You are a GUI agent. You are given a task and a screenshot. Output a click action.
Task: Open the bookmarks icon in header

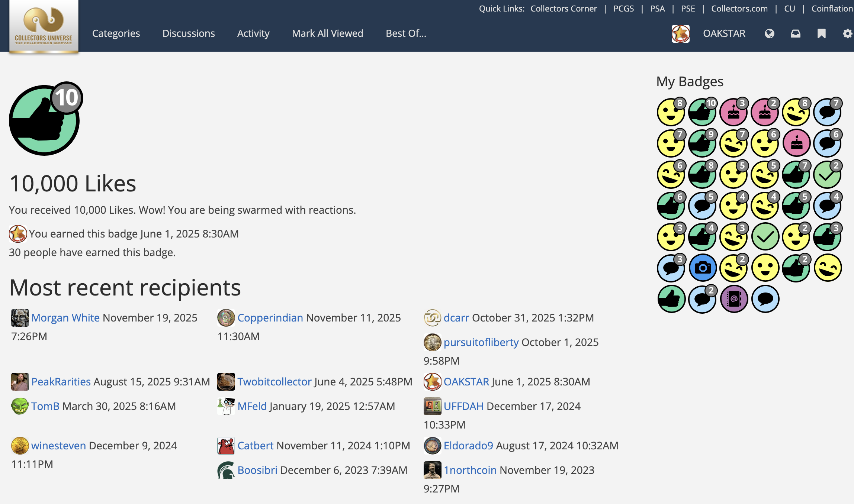(x=822, y=34)
